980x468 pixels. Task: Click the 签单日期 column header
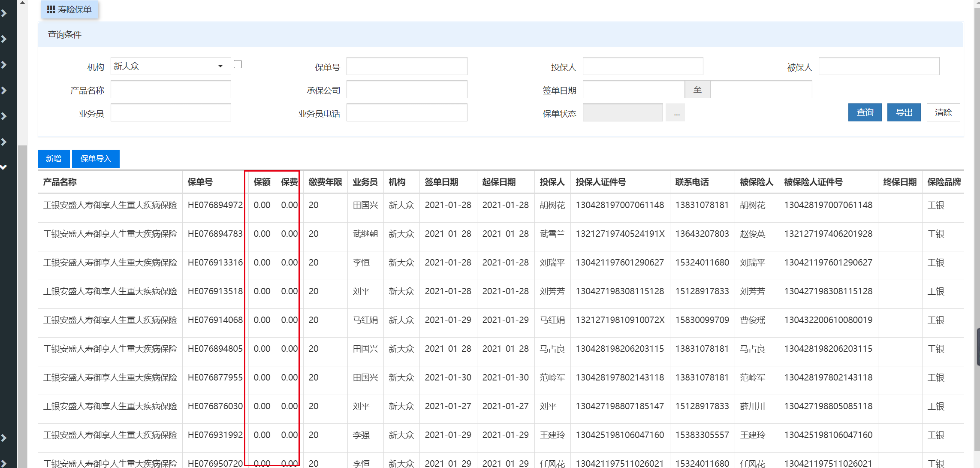tap(441, 182)
